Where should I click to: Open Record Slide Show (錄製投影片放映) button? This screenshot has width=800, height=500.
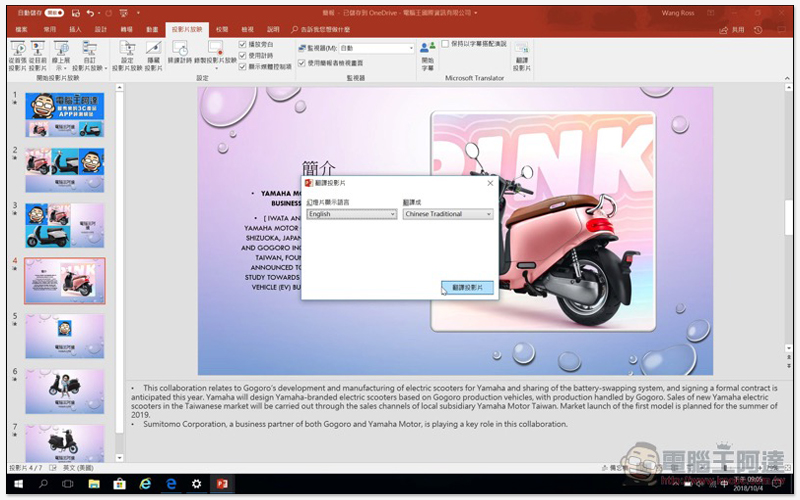(x=215, y=55)
